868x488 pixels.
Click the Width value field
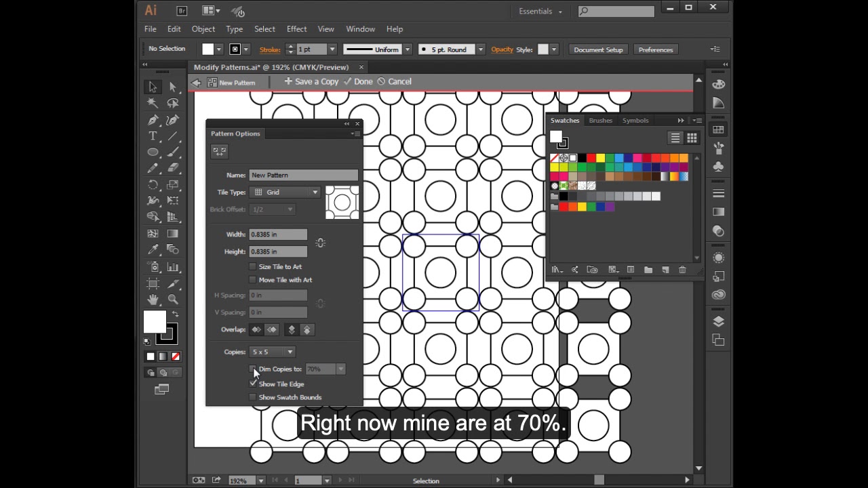point(278,235)
